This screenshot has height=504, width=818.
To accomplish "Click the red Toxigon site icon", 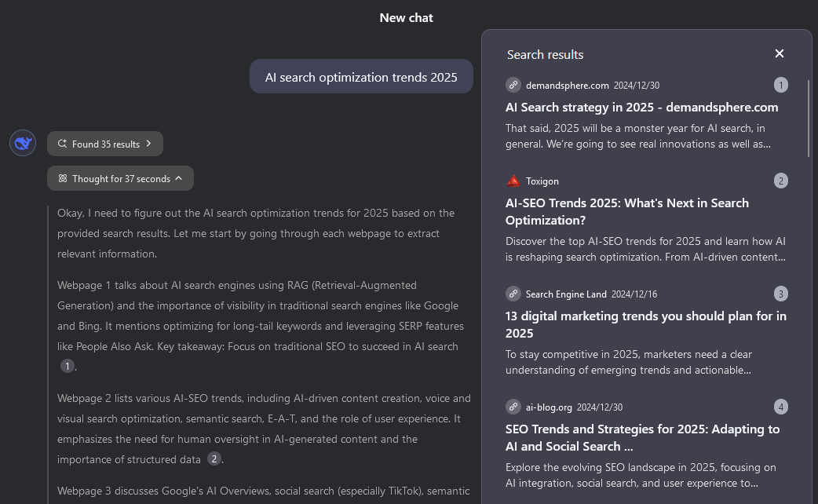I will pyautogui.click(x=513, y=181).
